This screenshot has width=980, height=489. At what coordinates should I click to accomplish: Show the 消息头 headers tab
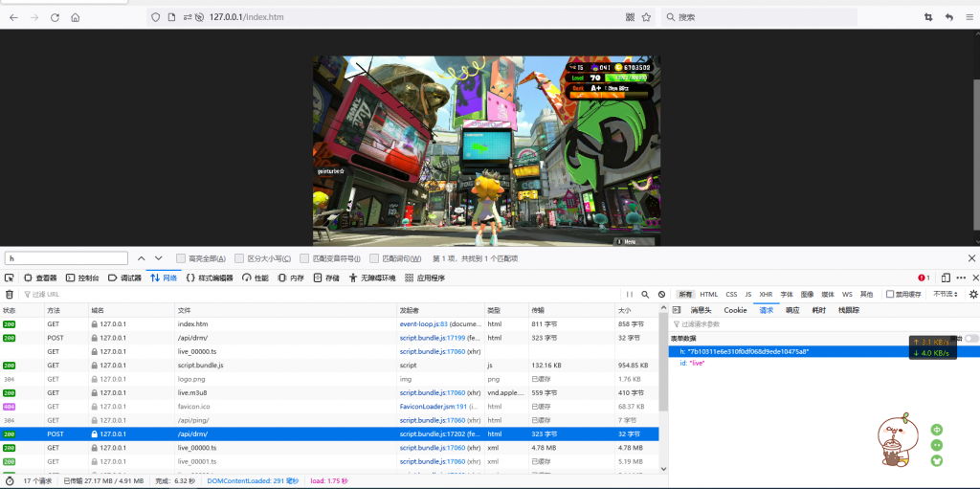(701, 310)
